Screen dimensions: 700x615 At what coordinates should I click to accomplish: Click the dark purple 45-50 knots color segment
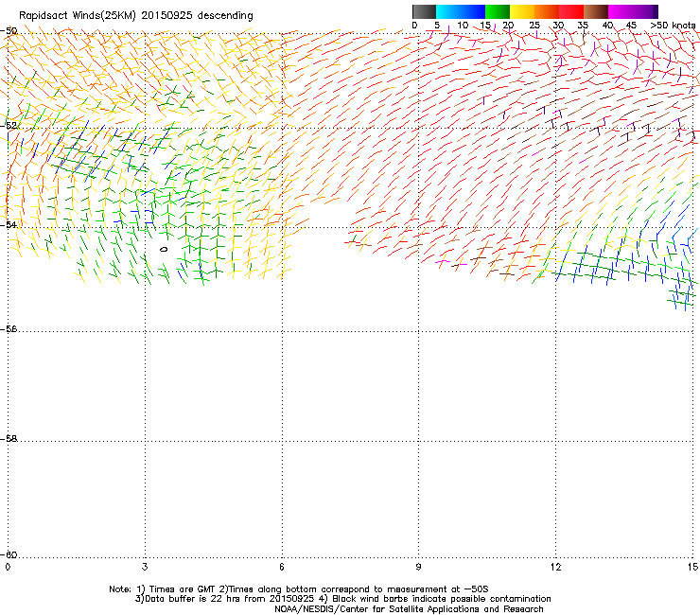tap(645, 11)
